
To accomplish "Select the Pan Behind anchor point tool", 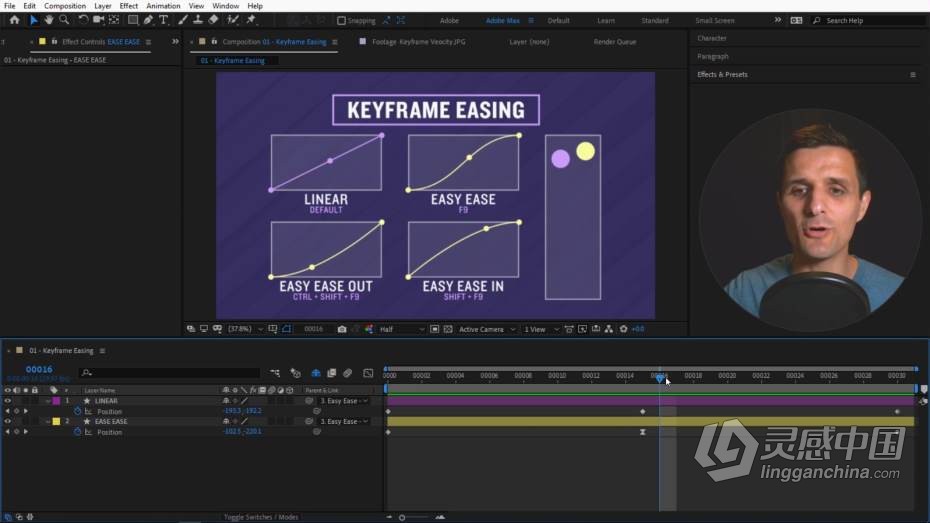I will pyautogui.click(x=114, y=20).
